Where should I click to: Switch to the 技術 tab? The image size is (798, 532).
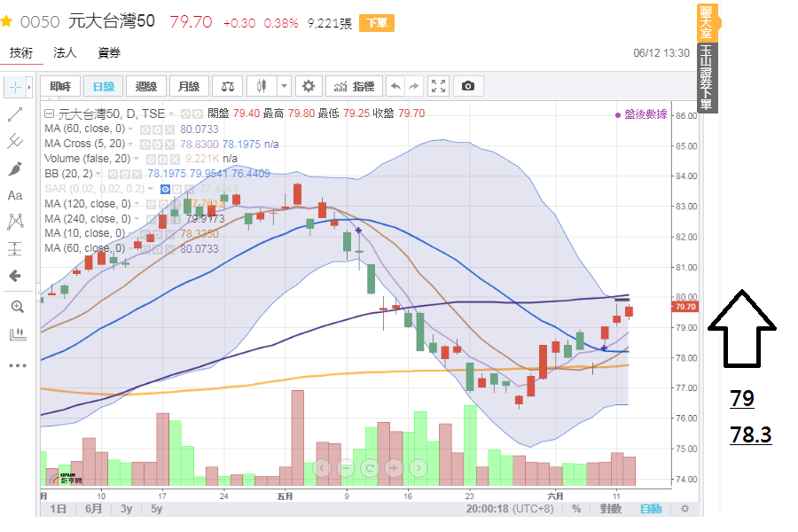pyautogui.click(x=21, y=52)
